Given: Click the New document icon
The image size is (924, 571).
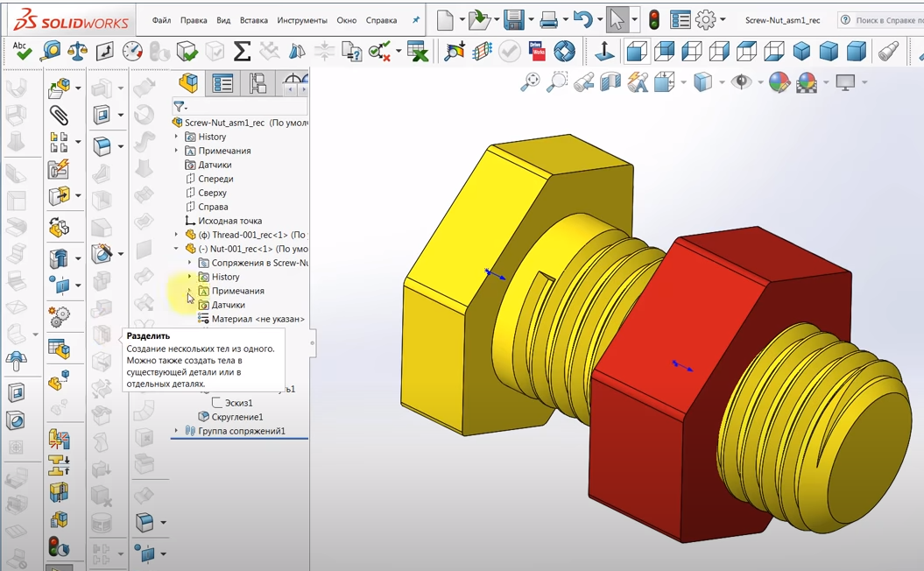Looking at the screenshot, I should [x=445, y=20].
